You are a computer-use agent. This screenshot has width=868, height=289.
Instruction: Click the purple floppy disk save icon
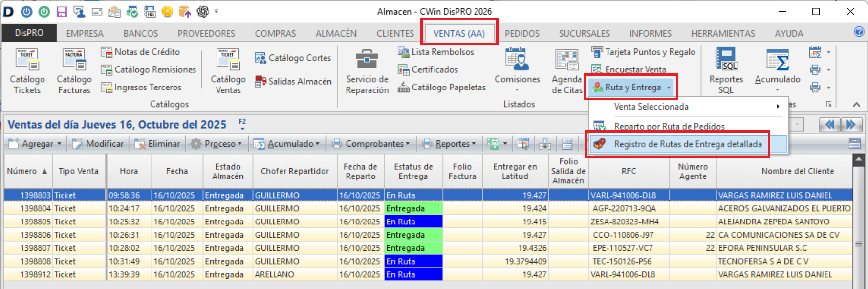(62, 11)
